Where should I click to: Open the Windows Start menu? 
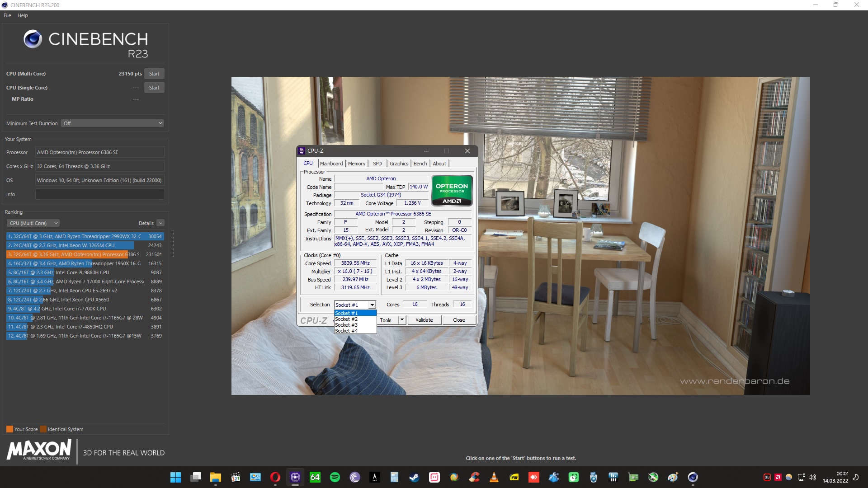click(x=175, y=477)
